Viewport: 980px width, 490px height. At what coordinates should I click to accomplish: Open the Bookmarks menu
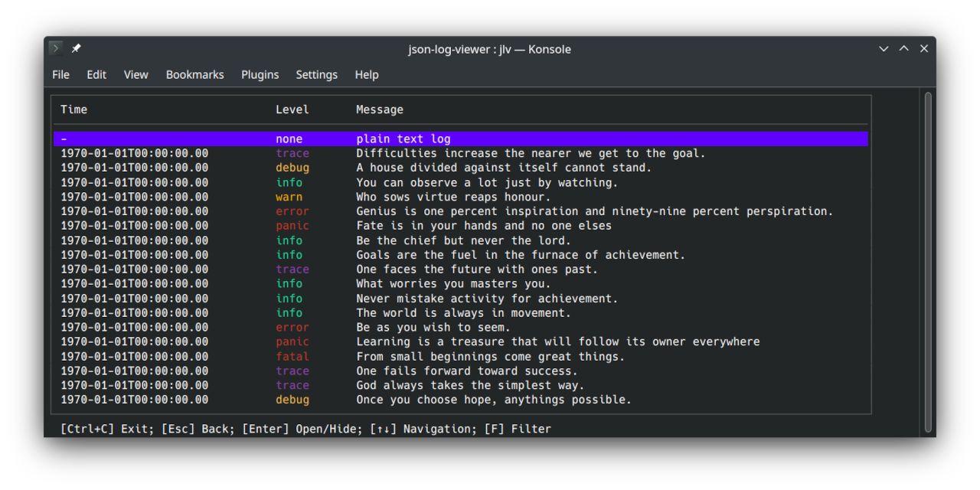point(194,74)
